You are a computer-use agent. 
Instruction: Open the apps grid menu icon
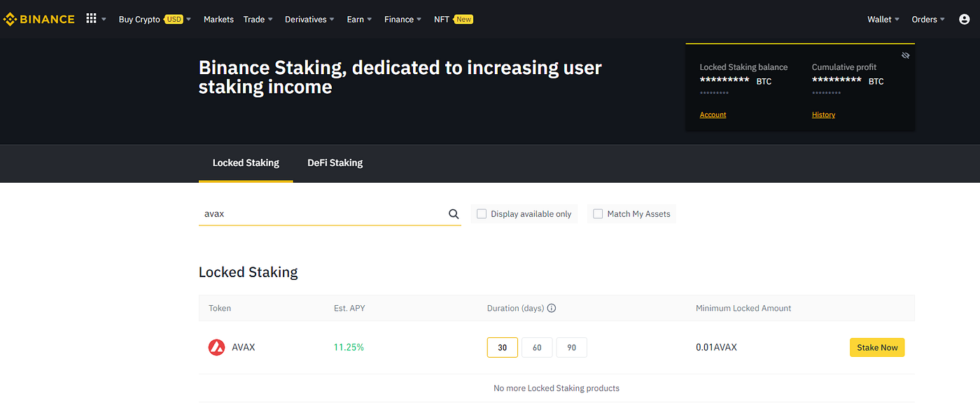tap(91, 19)
